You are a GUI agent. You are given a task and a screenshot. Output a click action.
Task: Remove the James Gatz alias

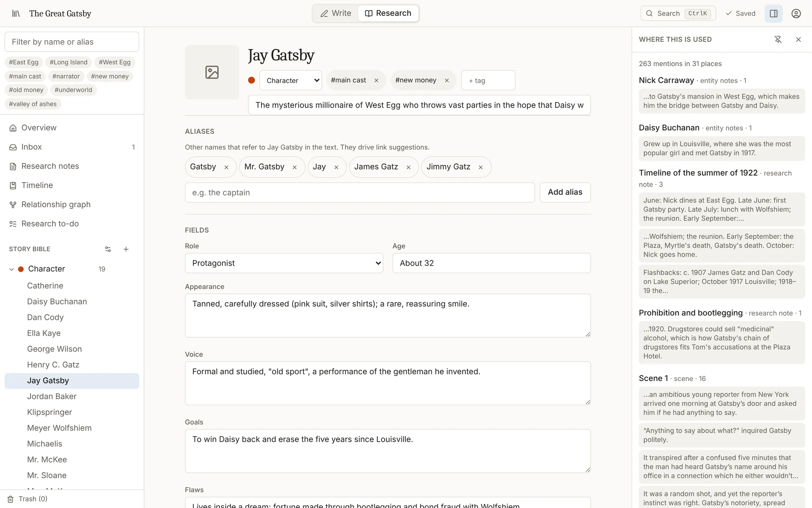pos(408,167)
